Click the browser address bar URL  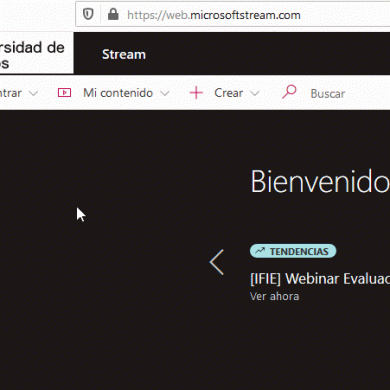pyautogui.click(x=214, y=15)
